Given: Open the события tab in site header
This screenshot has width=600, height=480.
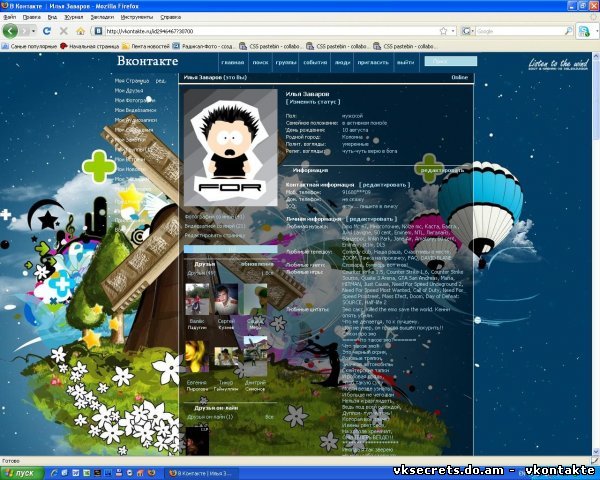Looking at the screenshot, I should pyautogui.click(x=315, y=62).
